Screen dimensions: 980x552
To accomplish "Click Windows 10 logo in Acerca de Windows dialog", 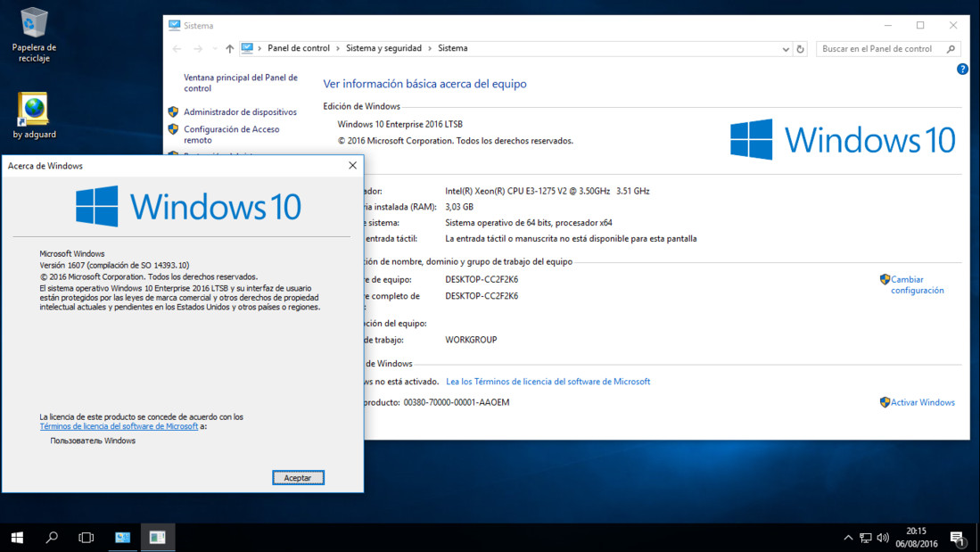I will tap(188, 206).
